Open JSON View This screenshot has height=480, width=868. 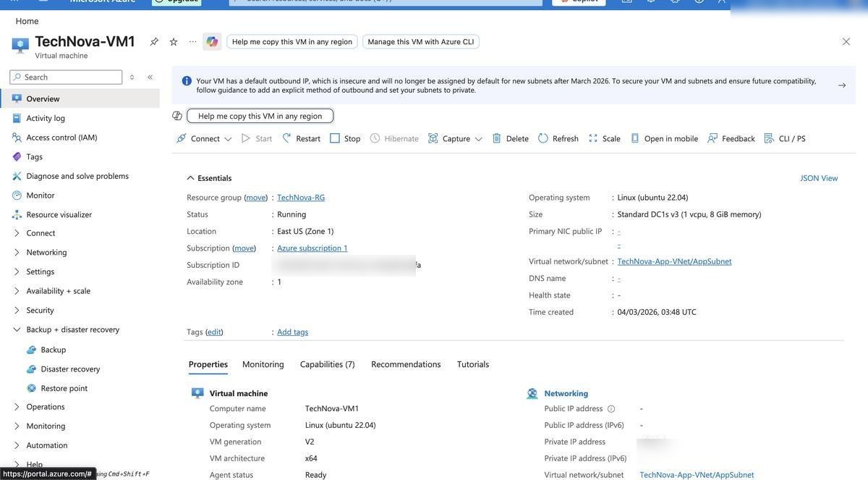820,178
